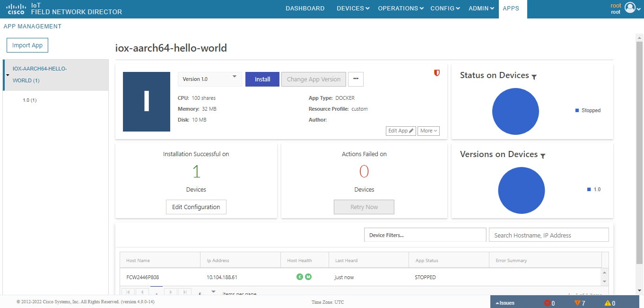Go to last page of device table

184,292
